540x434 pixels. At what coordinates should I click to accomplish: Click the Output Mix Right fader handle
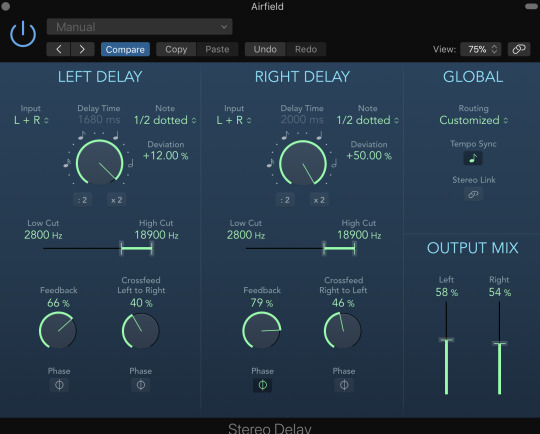coord(499,343)
